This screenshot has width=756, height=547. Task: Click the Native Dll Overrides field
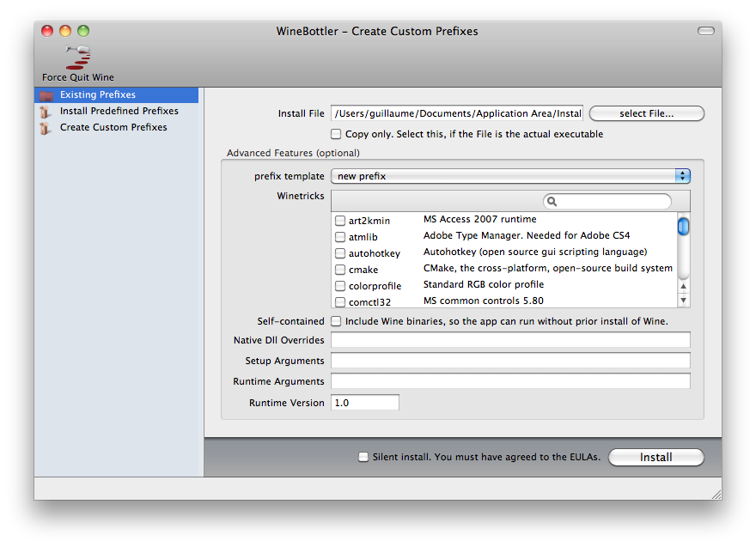point(510,340)
